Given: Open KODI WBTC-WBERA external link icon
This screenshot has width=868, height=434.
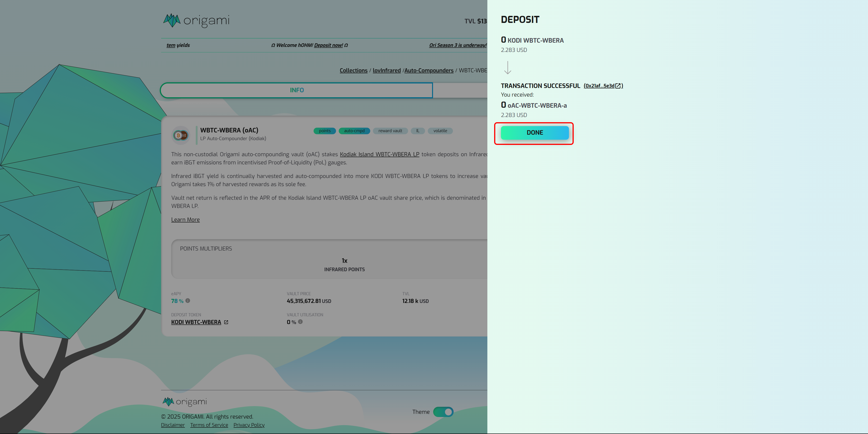Looking at the screenshot, I should 226,322.
